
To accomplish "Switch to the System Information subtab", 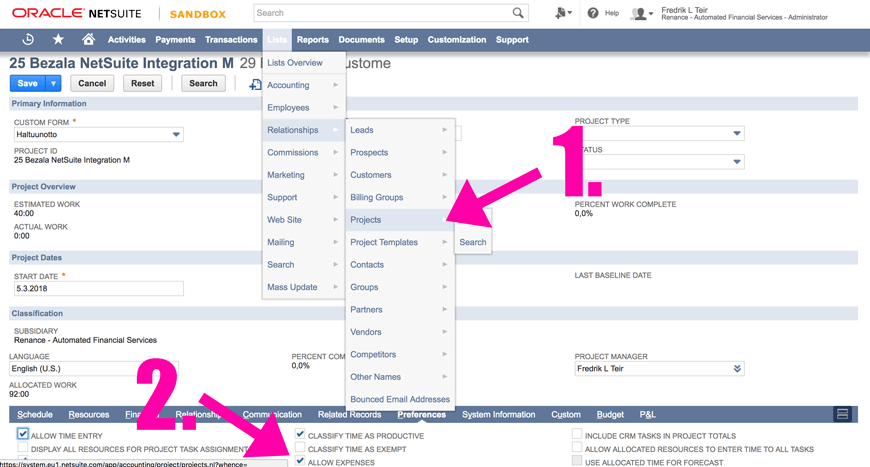I will point(498,414).
